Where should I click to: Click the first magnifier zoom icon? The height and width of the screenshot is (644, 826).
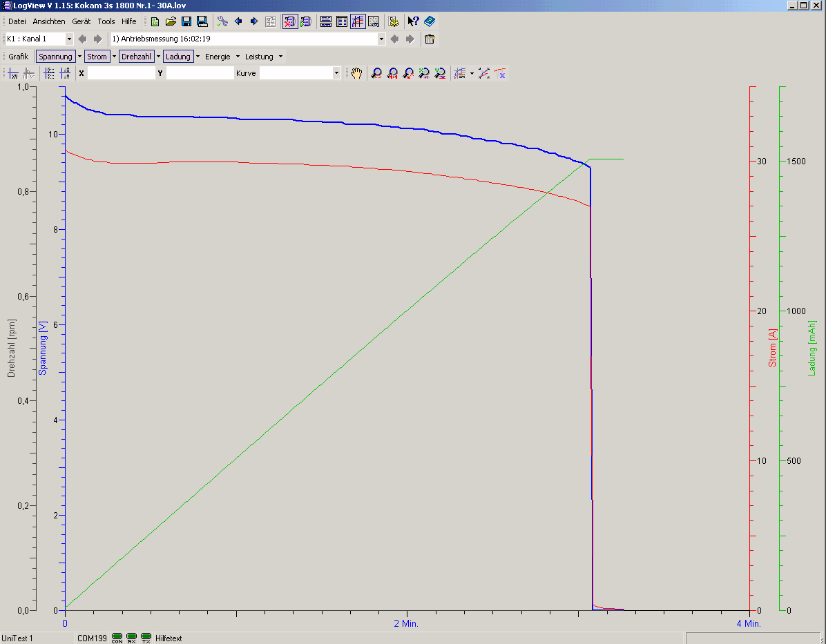click(376, 73)
